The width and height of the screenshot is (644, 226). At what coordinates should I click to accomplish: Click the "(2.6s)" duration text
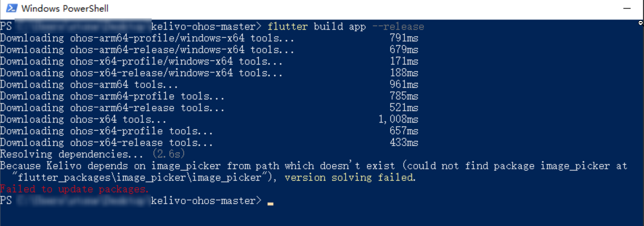pyautogui.click(x=169, y=154)
